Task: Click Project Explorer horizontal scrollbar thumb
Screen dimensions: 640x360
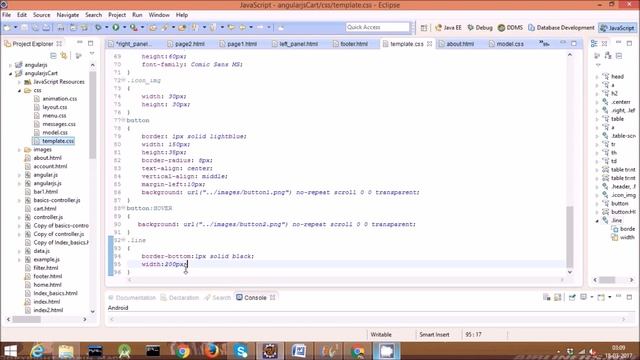Action: [x=27, y=319]
